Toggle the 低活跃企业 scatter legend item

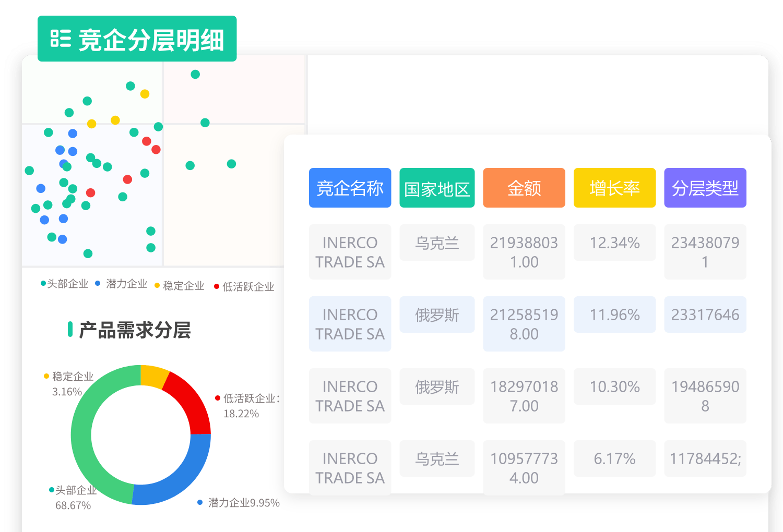click(x=244, y=287)
